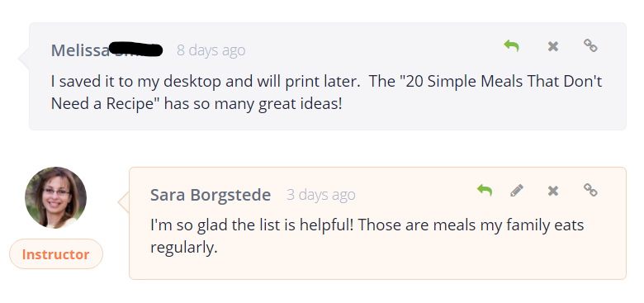Open Melissa's profile from her name

coord(80,50)
